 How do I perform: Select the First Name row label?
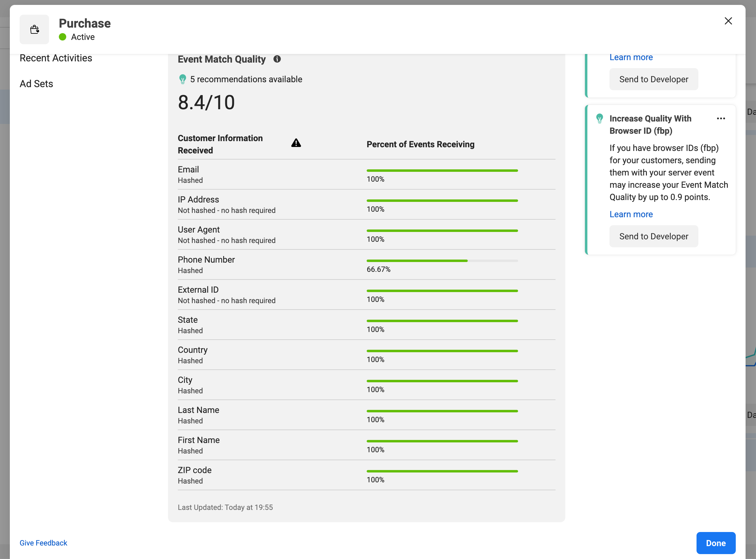point(199,445)
